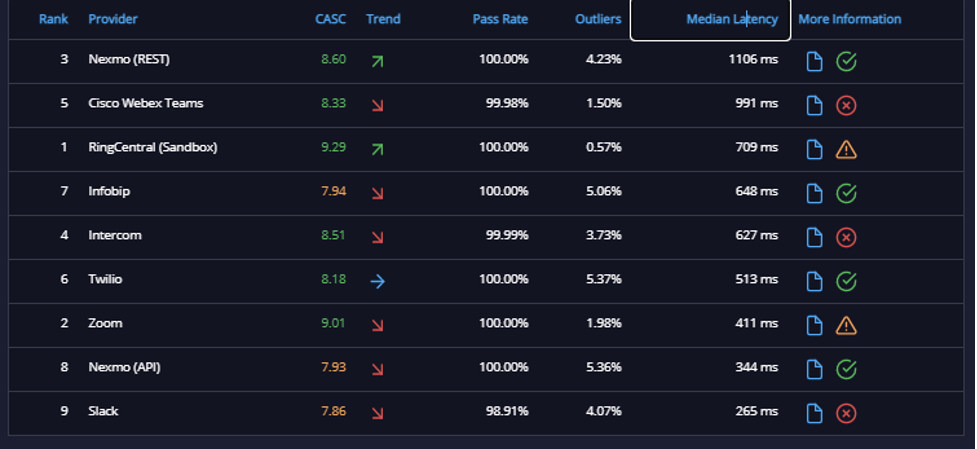Image resolution: width=977 pixels, height=449 pixels.
Task: Click the 5.06% outliers value
Action: (604, 191)
